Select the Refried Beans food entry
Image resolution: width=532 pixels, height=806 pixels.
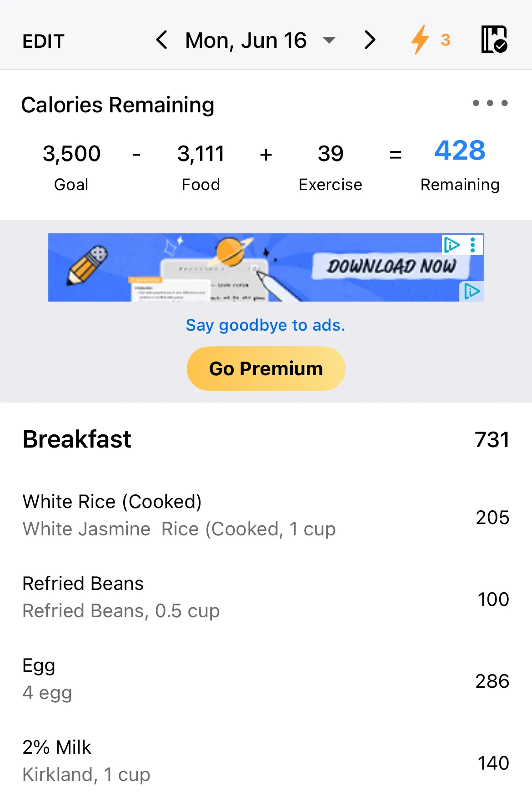[266, 599]
